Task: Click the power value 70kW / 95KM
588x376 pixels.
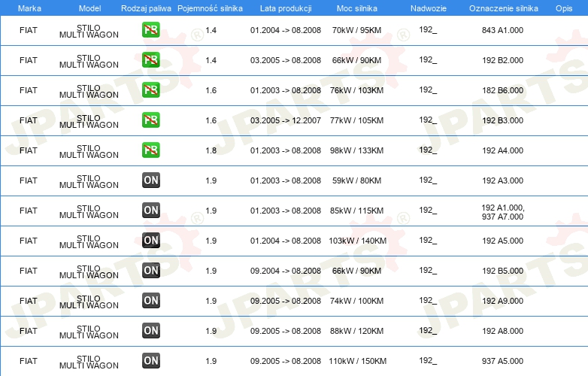Action: [x=356, y=30]
